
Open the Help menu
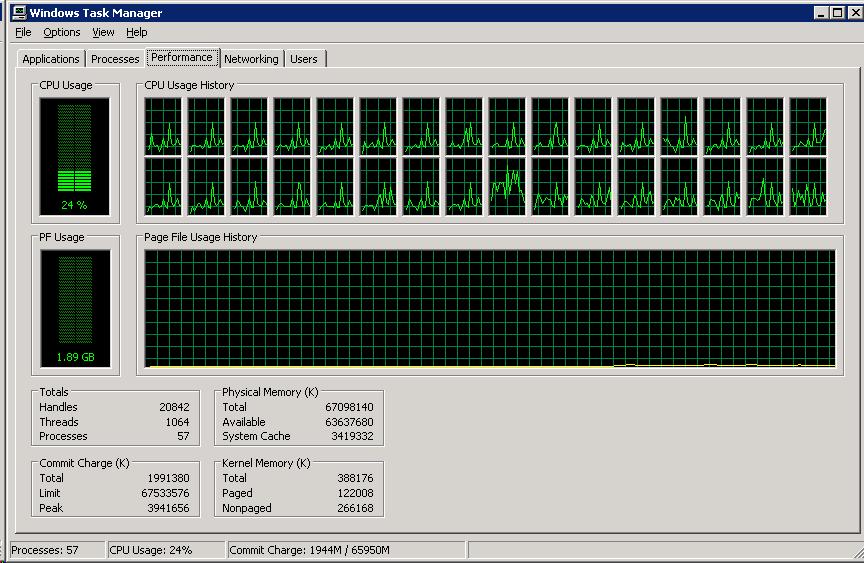point(137,33)
